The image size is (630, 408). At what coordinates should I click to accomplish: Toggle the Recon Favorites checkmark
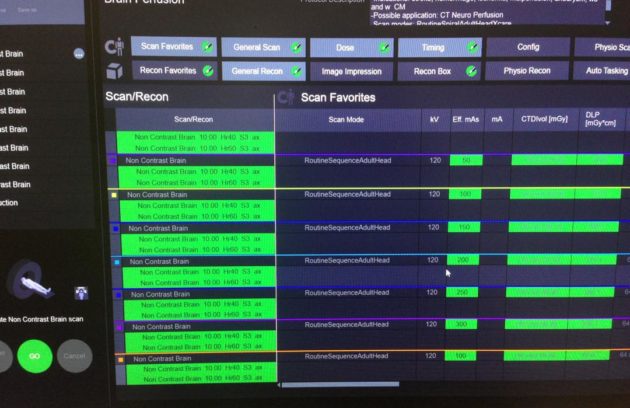[x=207, y=71]
